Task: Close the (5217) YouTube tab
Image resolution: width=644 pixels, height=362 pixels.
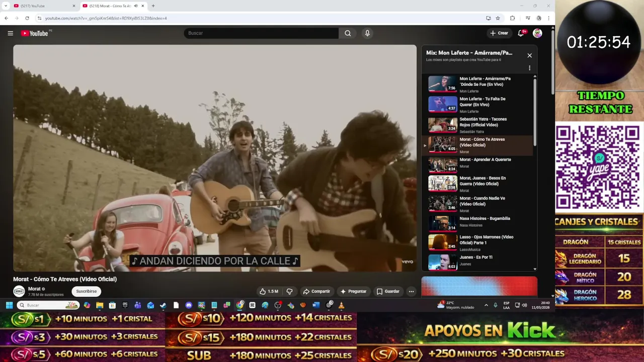Action: pyautogui.click(x=74, y=6)
